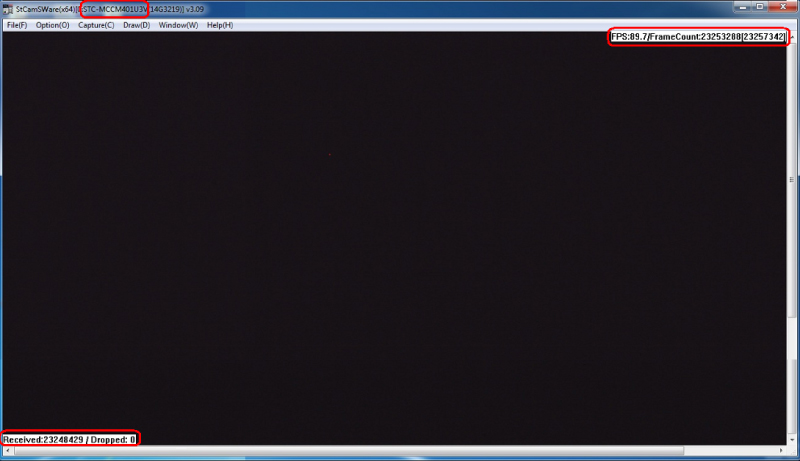Open the Capture(C) menu
This screenshot has width=800, height=461.
click(96, 25)
